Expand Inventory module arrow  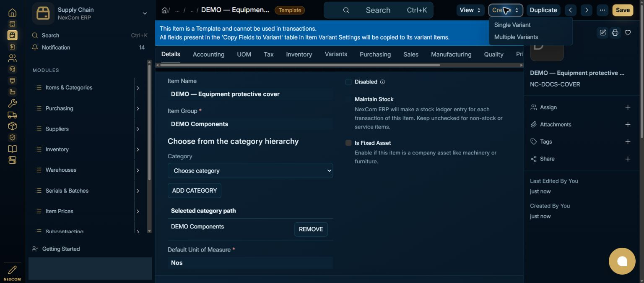pyautogui.click(x=138, y=149)
